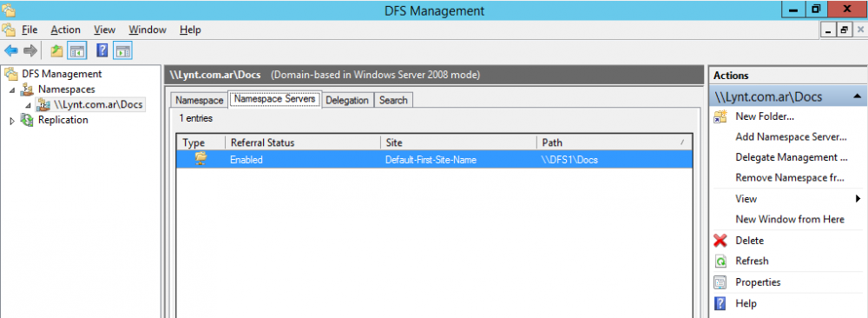Open the View submenu arrow in Actions

pos(858,199)
